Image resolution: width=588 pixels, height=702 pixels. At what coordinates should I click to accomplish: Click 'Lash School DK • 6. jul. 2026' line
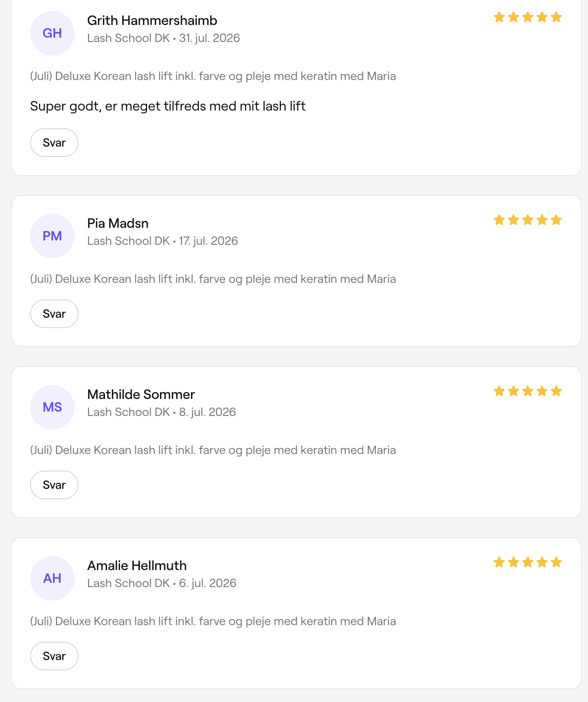162,583
